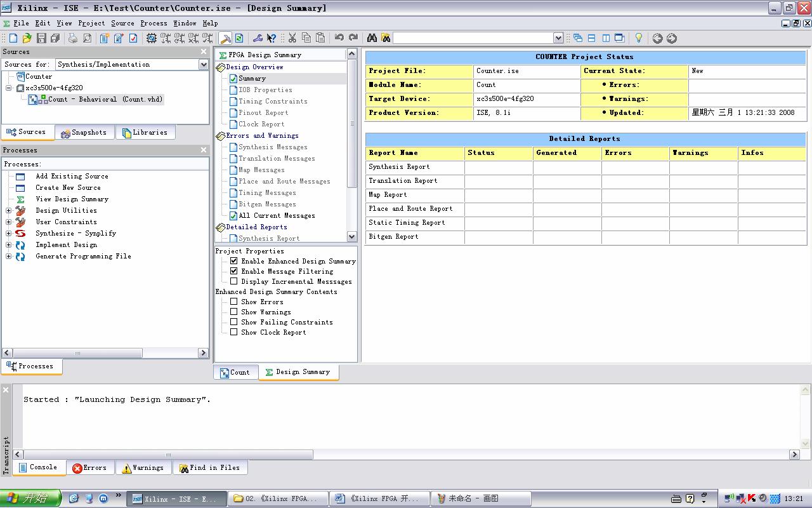Click the Cut scissors toolbar icon
This screenshot has width=812, height=508.
click(x=292, y=38)
